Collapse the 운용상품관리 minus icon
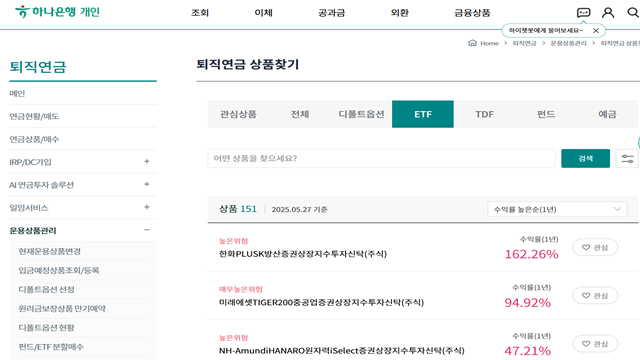The image size is (640, 360). click(x=147, y=230)
